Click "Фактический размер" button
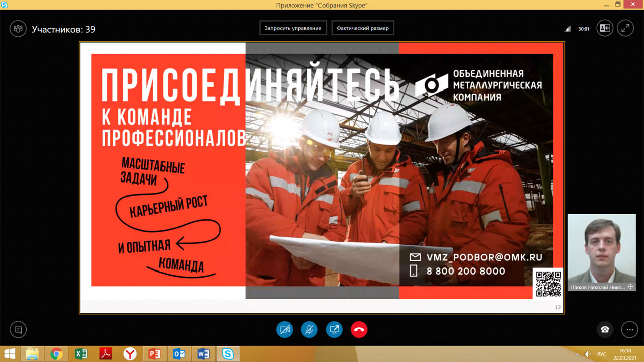Image resolution: width=644 pixels, height=362 pixels. click(363, 28)
